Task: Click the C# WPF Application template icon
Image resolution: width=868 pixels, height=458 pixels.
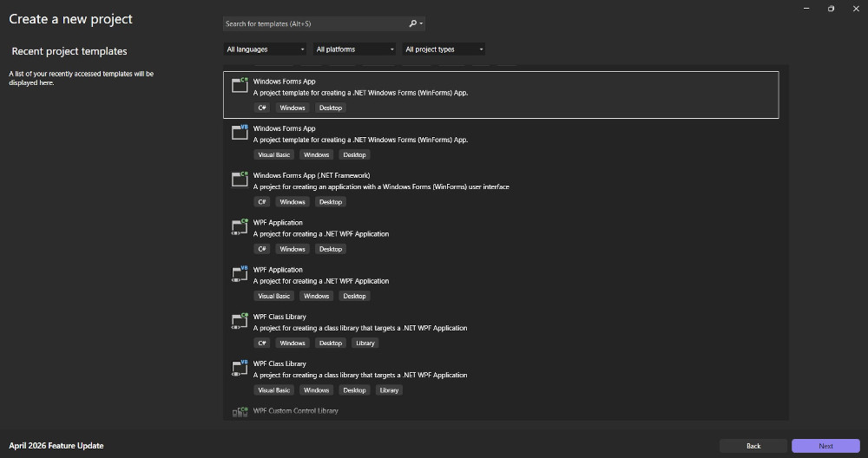Action: click(x=240, y=226)
